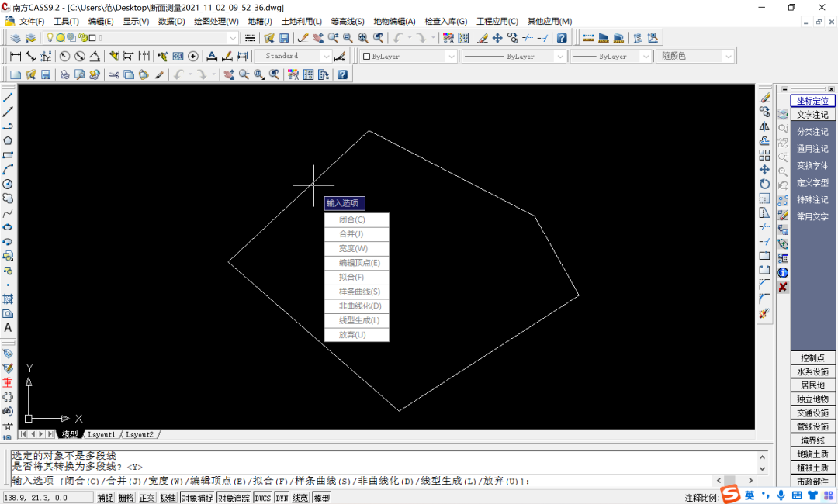Click the Help question mark icon
Viewport: 838px width, 504px height.
click(x=562, y=38)
